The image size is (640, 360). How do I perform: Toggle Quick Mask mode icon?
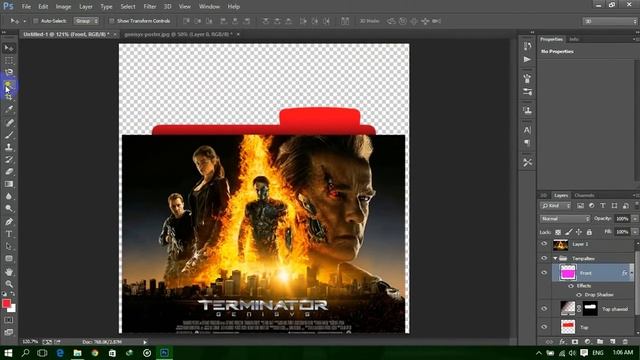[9, 320]
